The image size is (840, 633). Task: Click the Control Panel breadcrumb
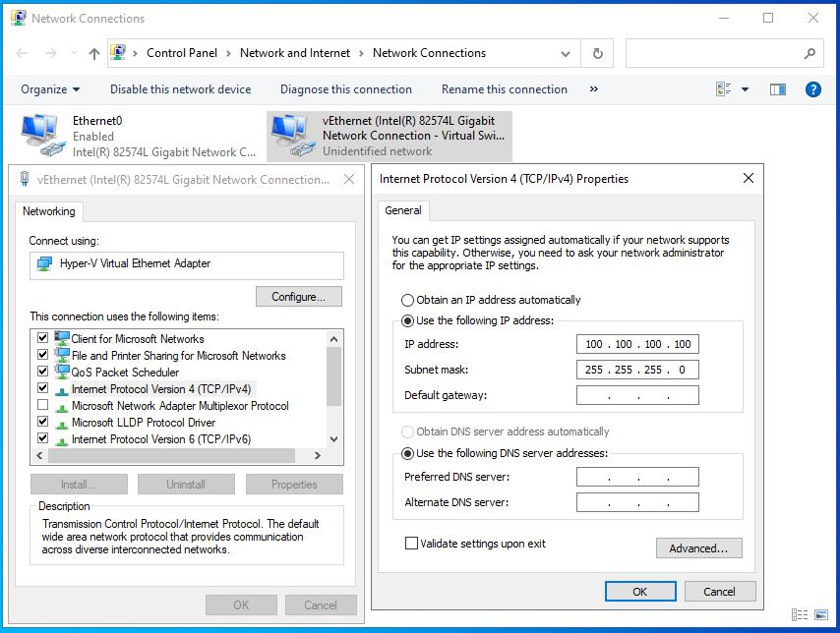point(182,53)
